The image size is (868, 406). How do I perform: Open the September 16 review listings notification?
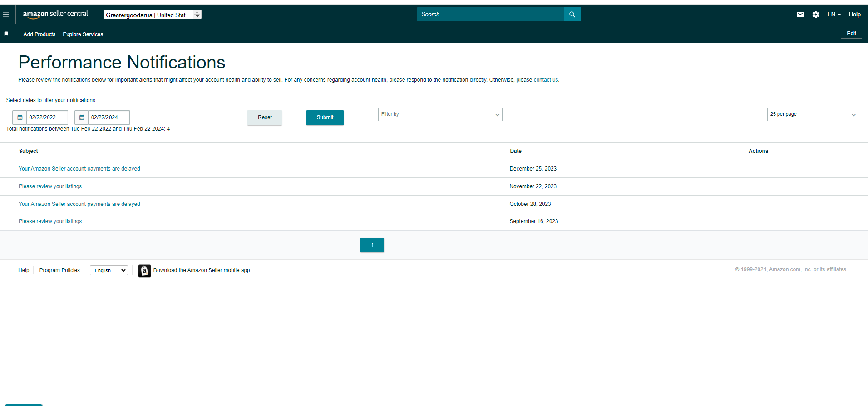click(x=50, y=221)
